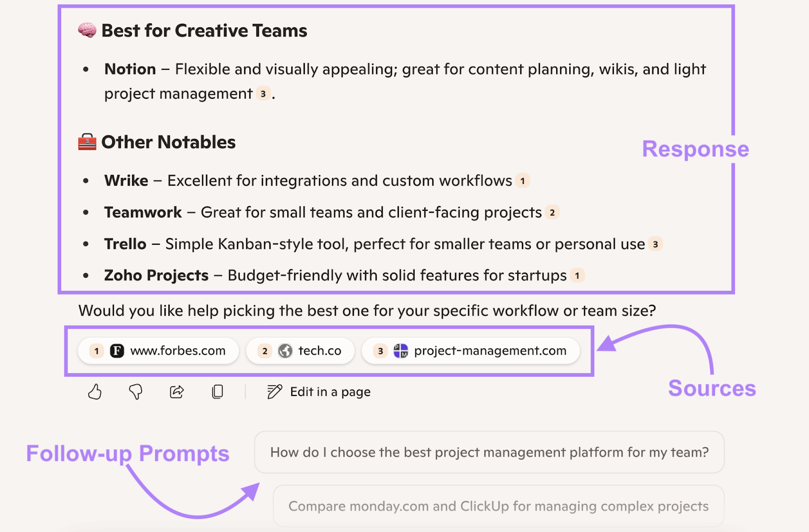
Task: Click citation 1 next to Wrike
Action: 523,181
